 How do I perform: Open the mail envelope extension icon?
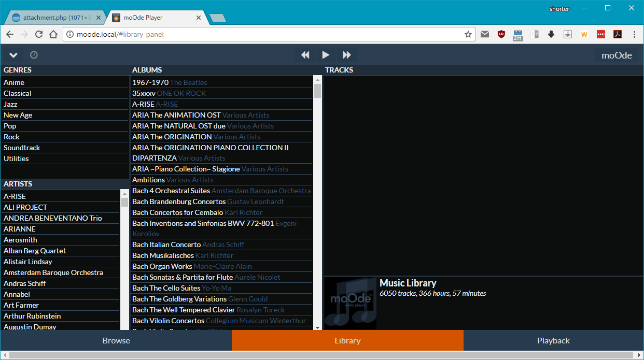pyautogui.click(x=485, y=34)
